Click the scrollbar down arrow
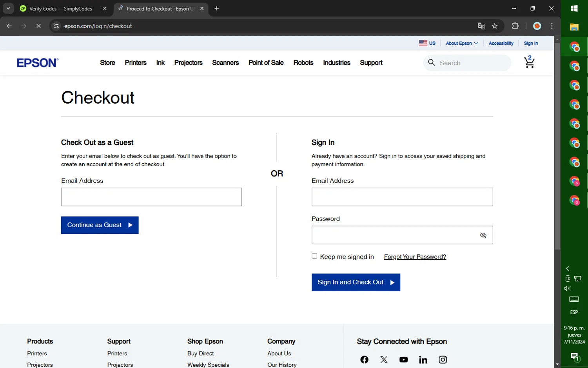 pyautogui.click(x=557, y=364)
